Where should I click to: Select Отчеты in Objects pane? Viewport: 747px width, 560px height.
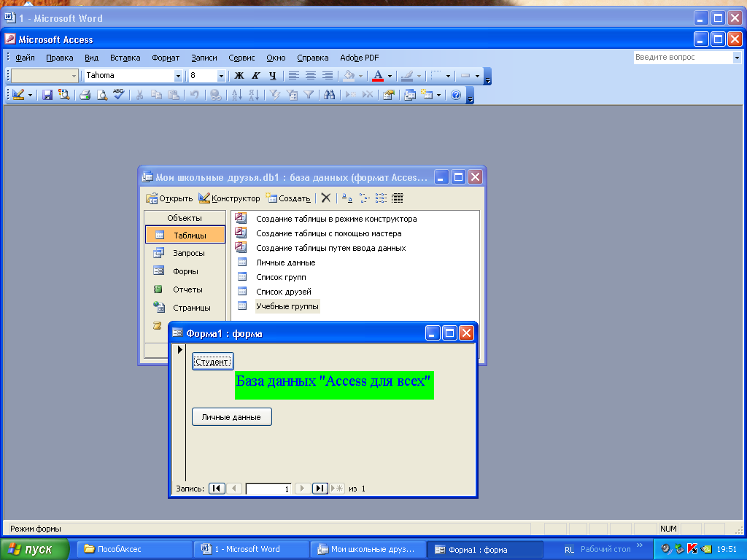pyautogui.click(x=185, y=289)
